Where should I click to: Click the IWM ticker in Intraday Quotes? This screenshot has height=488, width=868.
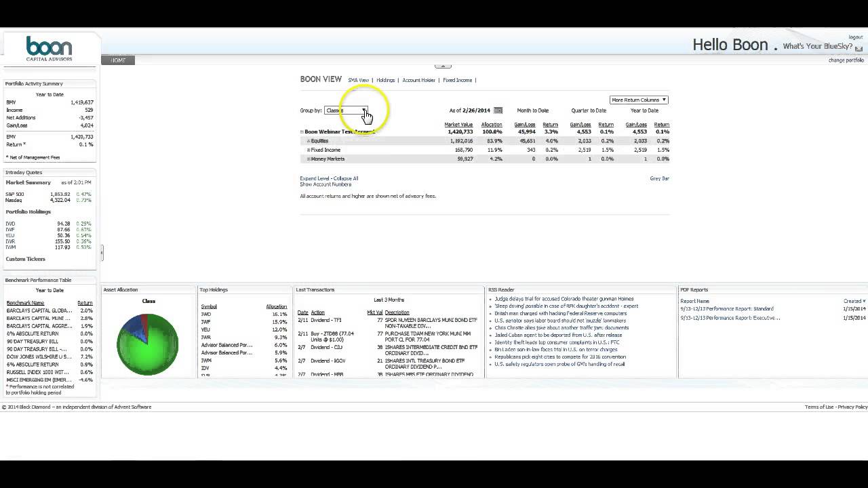(10, 247)
